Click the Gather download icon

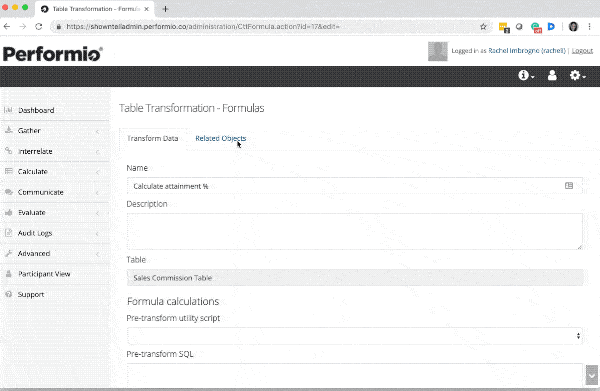8,130
